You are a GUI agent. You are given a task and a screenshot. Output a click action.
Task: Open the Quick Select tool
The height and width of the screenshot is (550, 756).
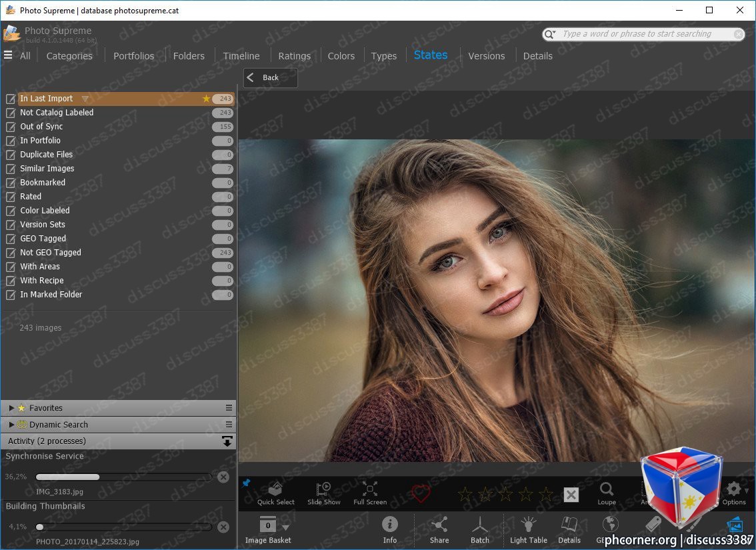(x=275, y=493)
